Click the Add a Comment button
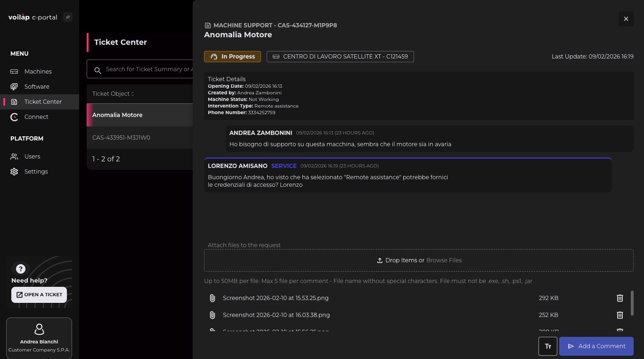 (596, 346)
